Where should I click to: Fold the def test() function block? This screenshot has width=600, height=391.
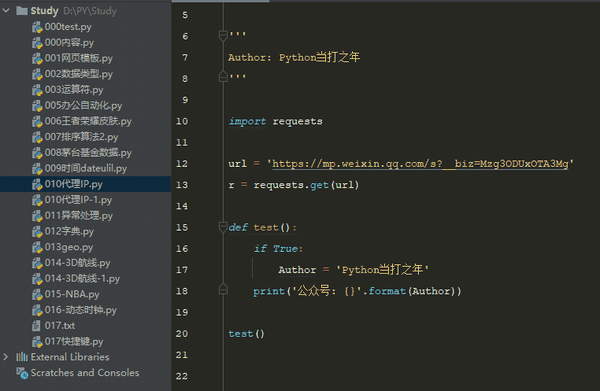click(x=223, y=227)
